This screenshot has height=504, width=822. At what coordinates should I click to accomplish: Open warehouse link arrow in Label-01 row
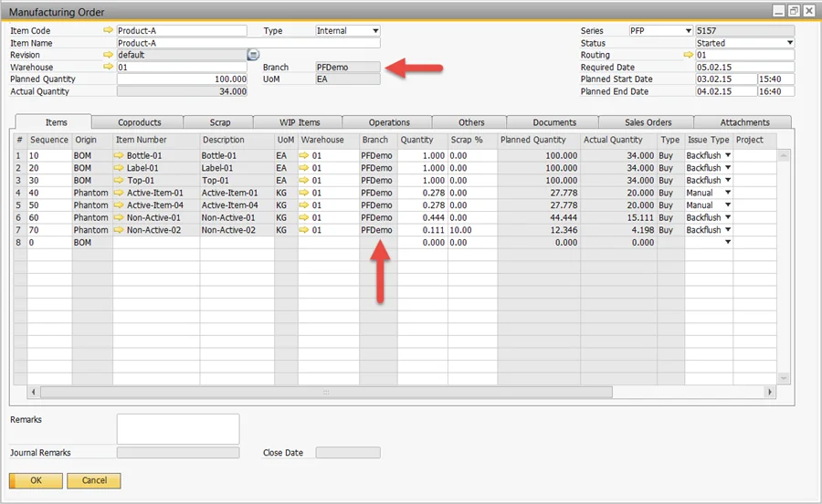point(304,168)
